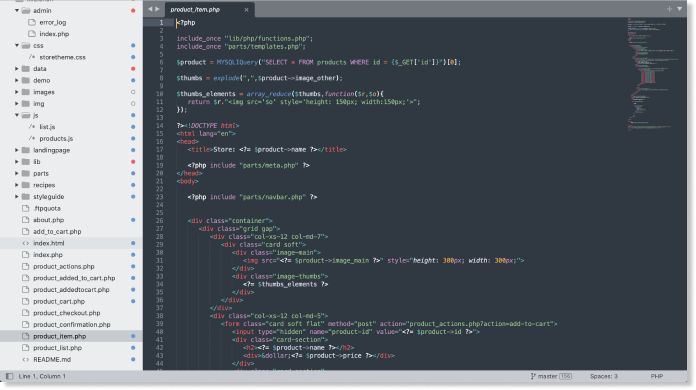Click the master branch indicator
The height and width of the screenshot is (390, 696).
click(551, 376)
